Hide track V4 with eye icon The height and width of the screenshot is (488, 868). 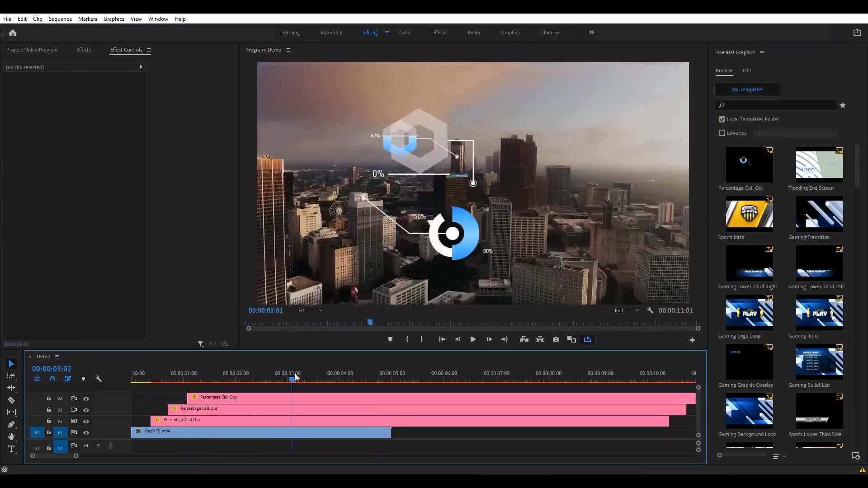click(86, 399)
